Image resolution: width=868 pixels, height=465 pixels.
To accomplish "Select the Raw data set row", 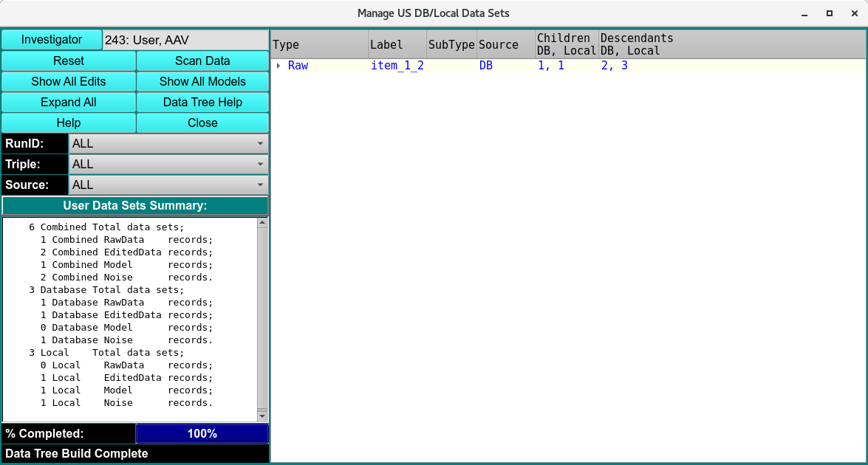I will [298, 65].
